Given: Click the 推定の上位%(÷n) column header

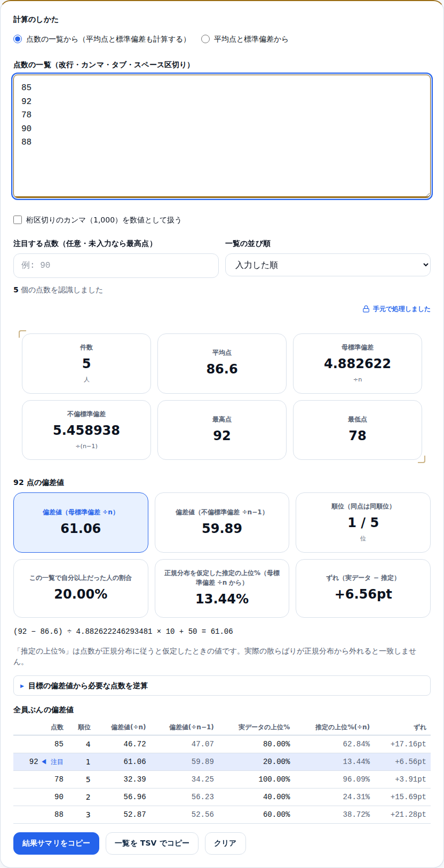Looking at the screenshot, I should point(342,727).
